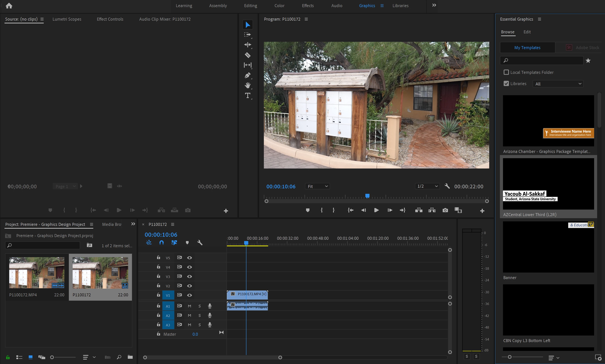Viewport: 605px width, 364px height.
Task: Choose the Ripple Edit tool
Action: click(248, 45)
